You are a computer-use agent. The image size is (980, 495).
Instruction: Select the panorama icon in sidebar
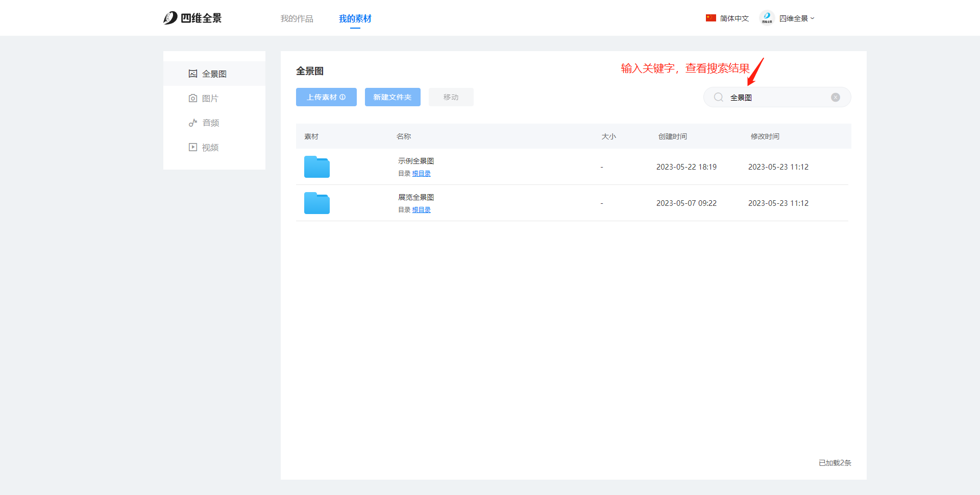(x=193, y=74)
